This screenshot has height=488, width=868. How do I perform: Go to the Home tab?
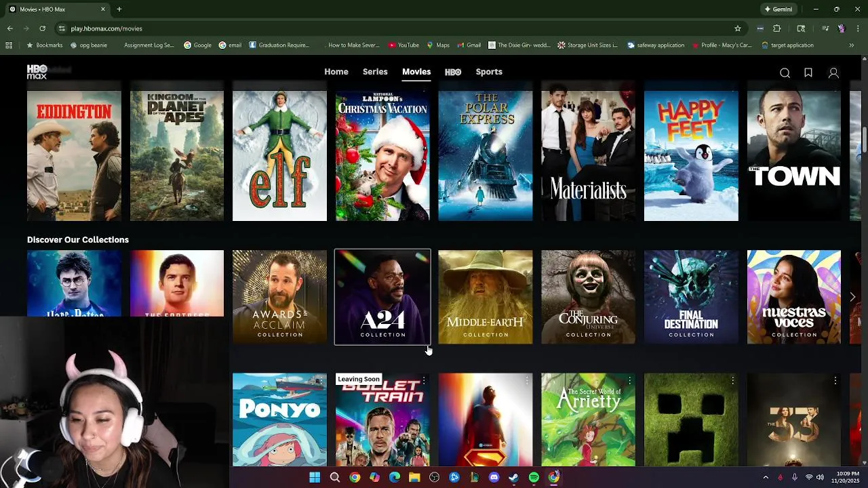336,72
